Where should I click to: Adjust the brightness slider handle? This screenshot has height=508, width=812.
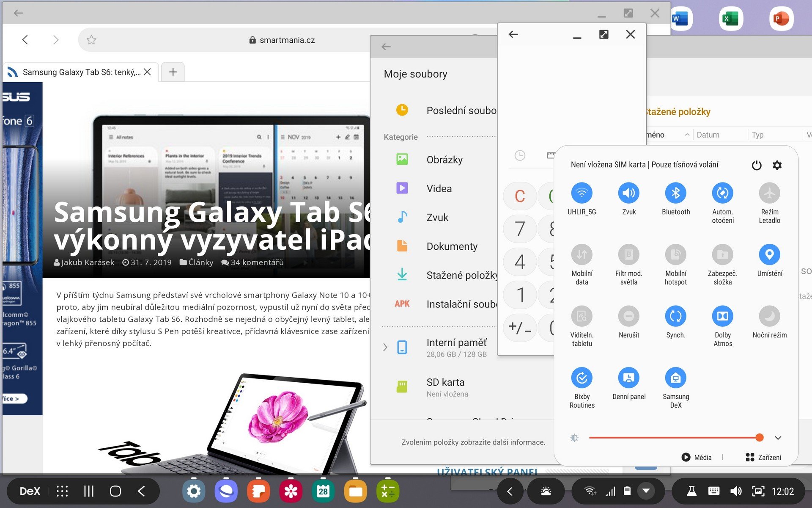click(x=760, y=438)
